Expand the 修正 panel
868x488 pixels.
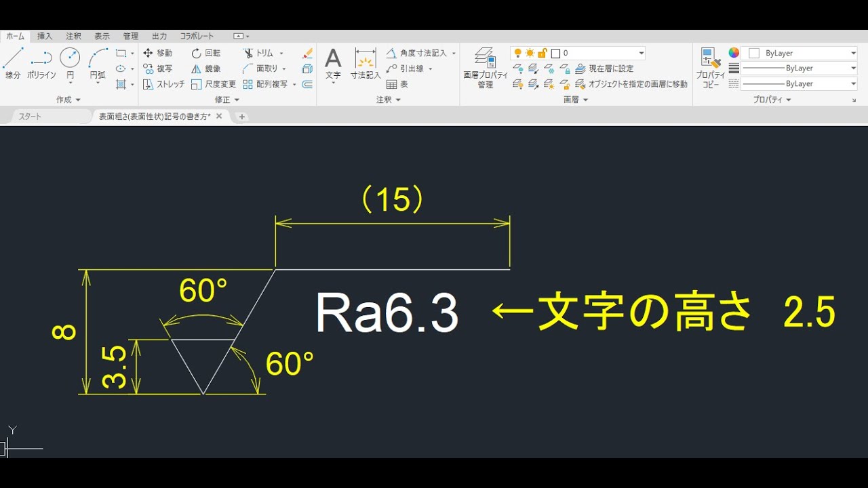227,100
